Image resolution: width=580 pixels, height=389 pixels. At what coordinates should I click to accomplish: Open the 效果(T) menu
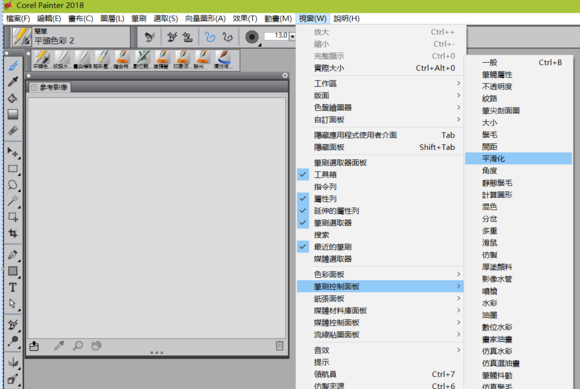tap(245, 18)
